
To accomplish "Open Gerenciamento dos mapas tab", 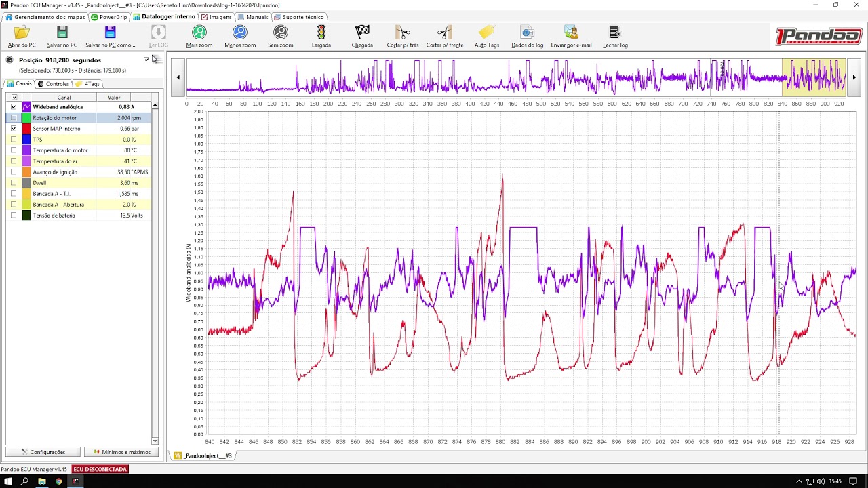I will (45, 17).
